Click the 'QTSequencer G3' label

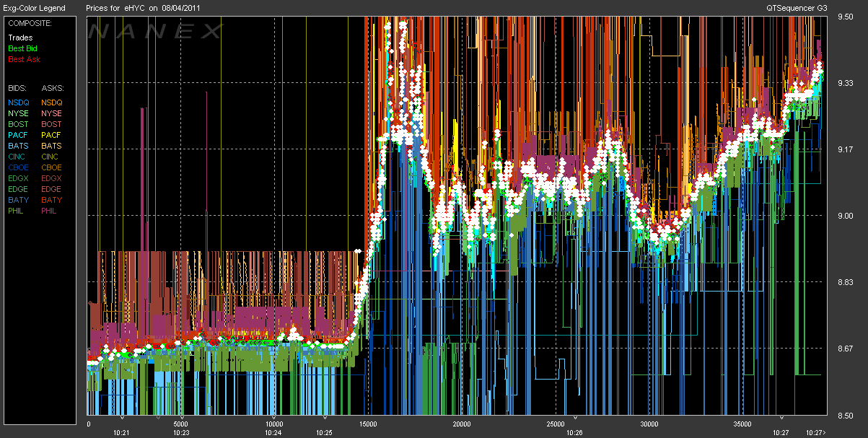[797, 8]
